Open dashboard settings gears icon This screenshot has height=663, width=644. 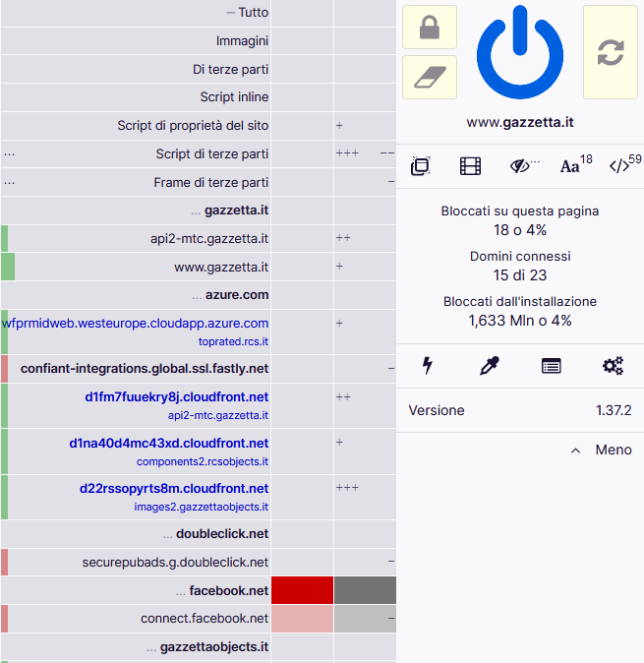tap(613, 366)
